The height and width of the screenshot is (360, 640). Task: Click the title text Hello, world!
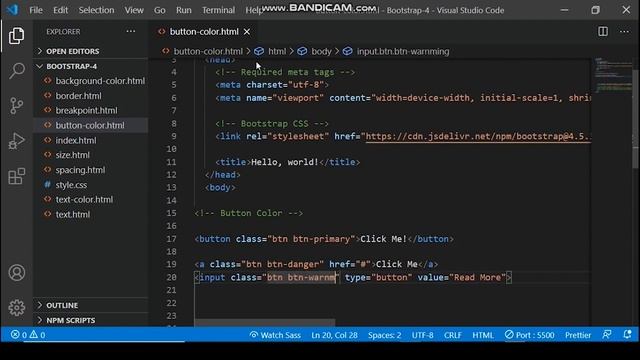(x=285, y=162)
